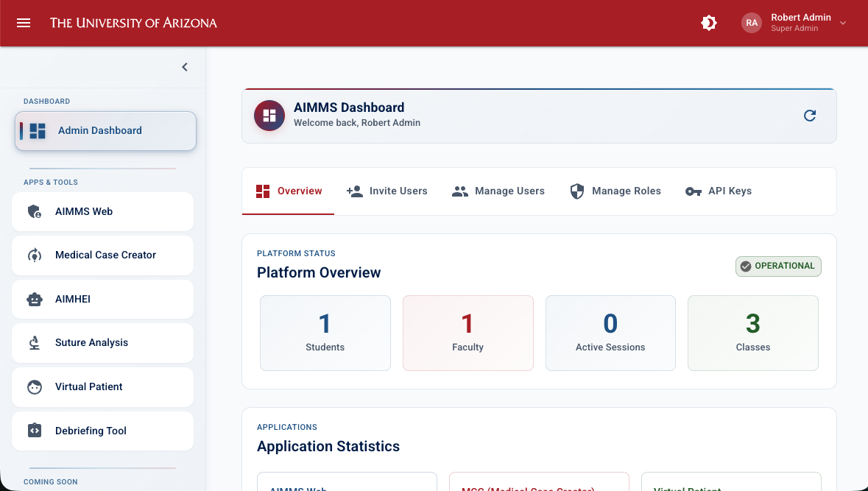
Task: Click the Suture Analysis tool icon
Action: [x=34, y=342]
